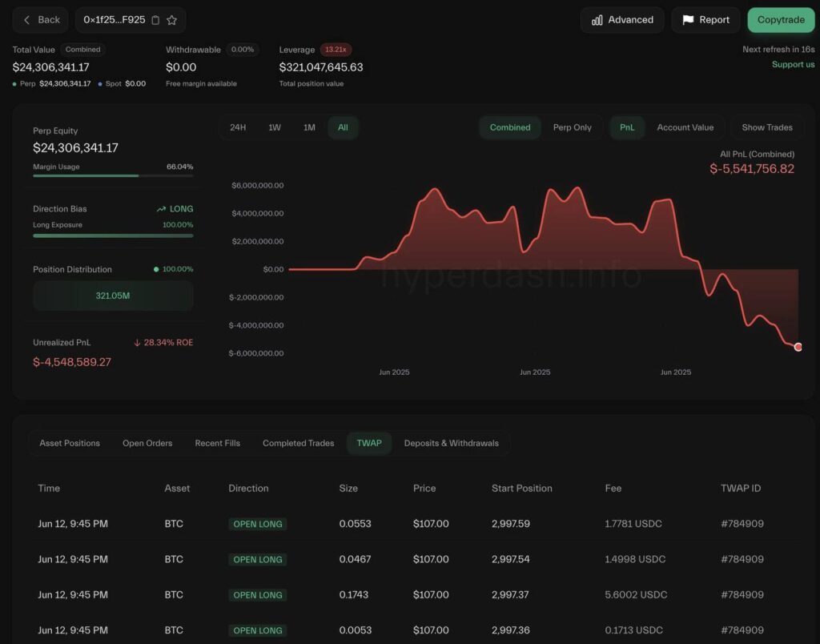
Task: Click the back arrow icon
Action: tap(27, 20)
